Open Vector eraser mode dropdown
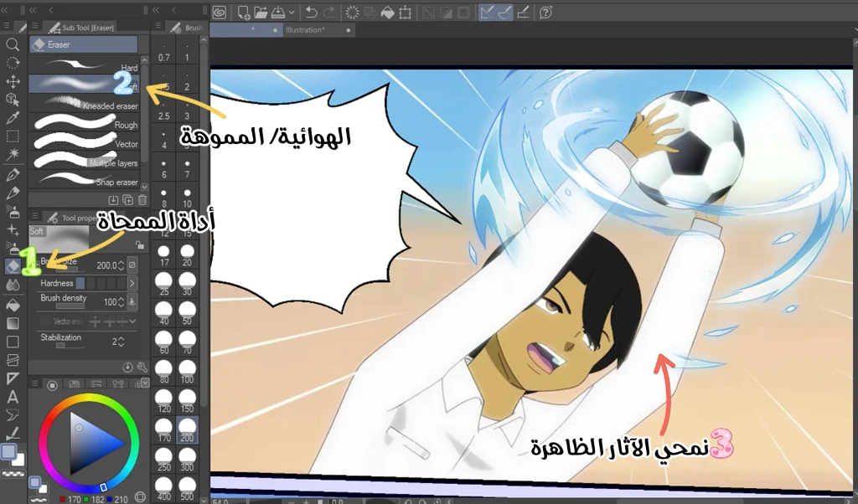The image size is (858, 504). coord(132,321)
